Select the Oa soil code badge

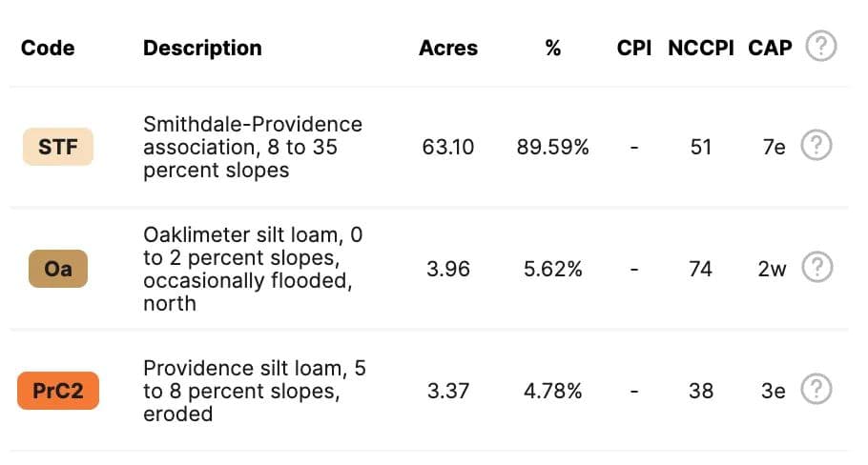pos(58,269)
